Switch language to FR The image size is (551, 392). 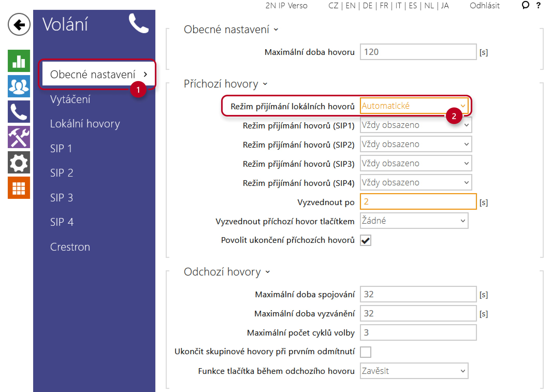(x=384, y=5)
